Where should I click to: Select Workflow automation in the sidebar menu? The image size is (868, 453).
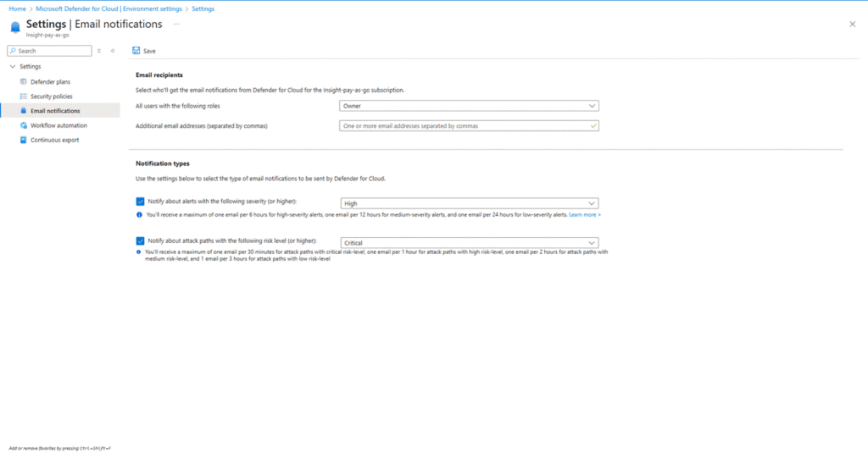(x=58, y=125)
